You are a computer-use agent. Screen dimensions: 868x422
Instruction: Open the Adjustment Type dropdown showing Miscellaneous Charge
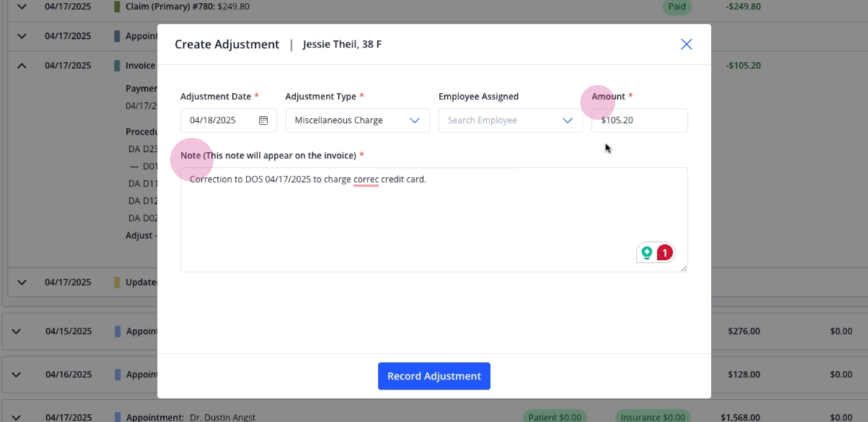[x=358, y=120]
